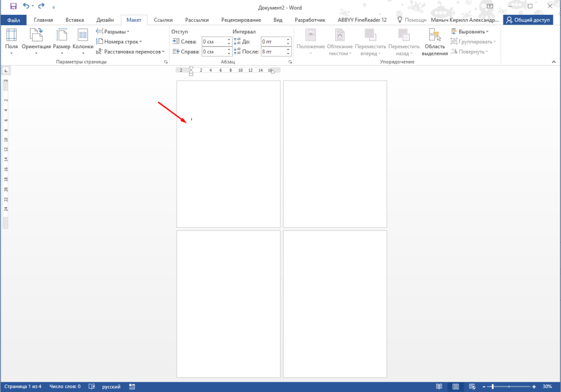Click the Слева indent input field
561x392 pixels.
coord(214,42)
